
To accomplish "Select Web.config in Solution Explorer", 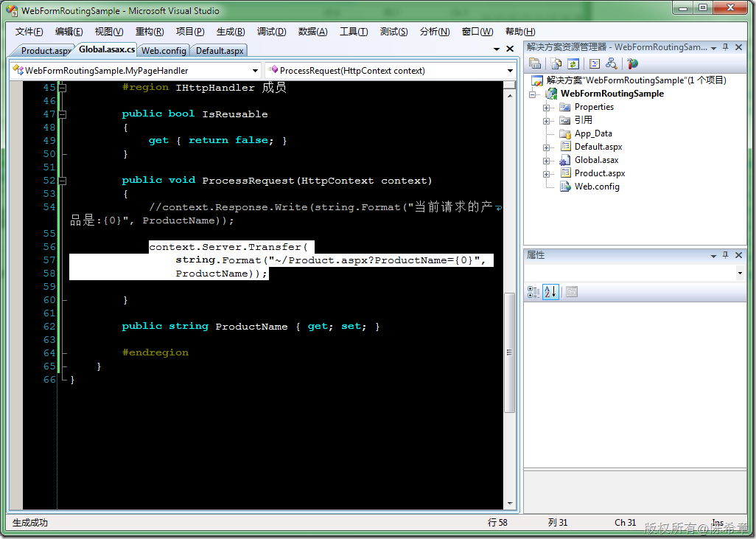I will 597,187.
